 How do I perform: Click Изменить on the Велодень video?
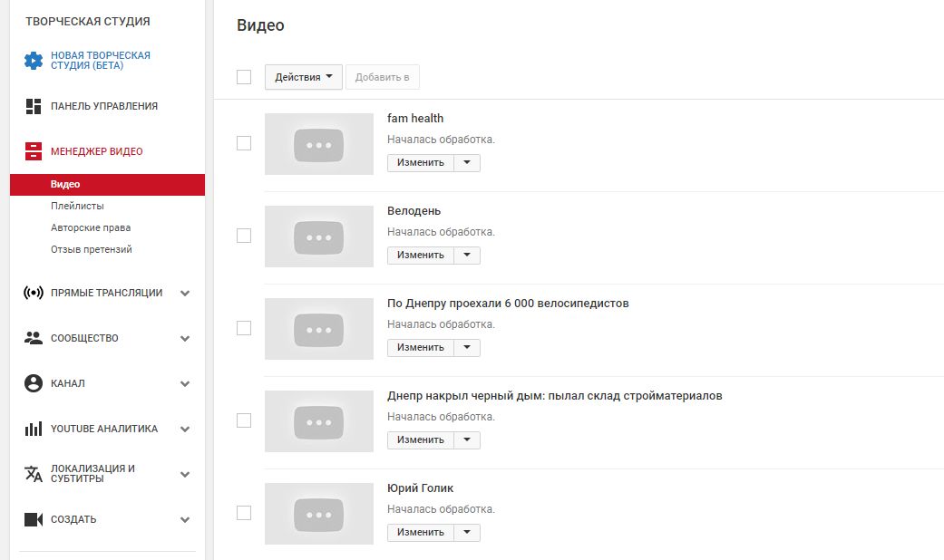(x=419, y=255)
